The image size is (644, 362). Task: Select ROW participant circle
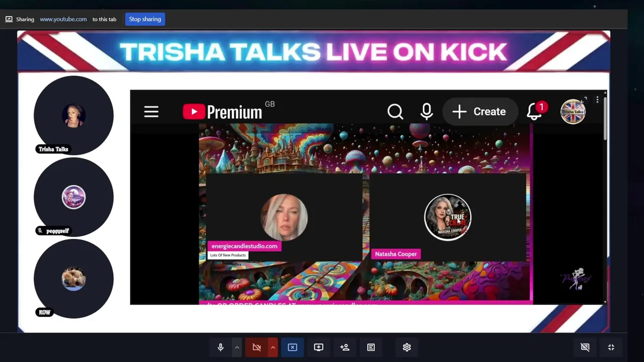(73, 279)
